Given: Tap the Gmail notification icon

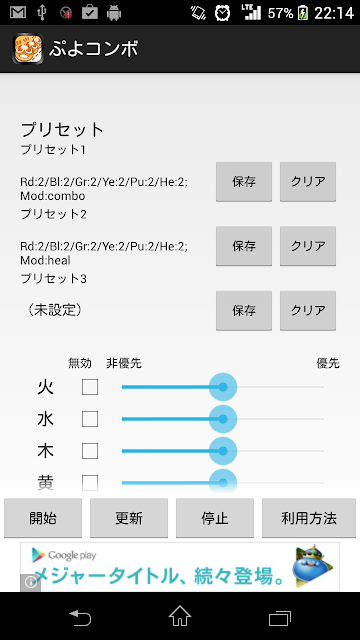Looking at the screenshot, I should coord(18,12).
